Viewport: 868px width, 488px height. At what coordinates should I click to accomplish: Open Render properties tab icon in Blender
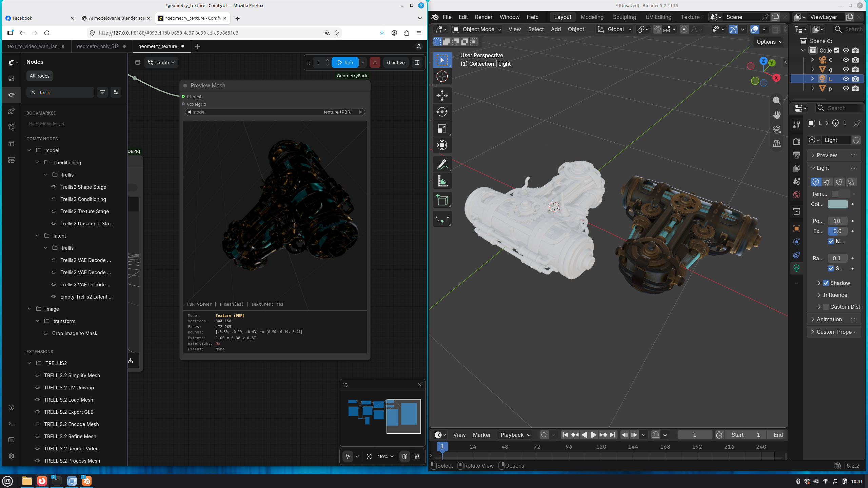click(796, 142)
